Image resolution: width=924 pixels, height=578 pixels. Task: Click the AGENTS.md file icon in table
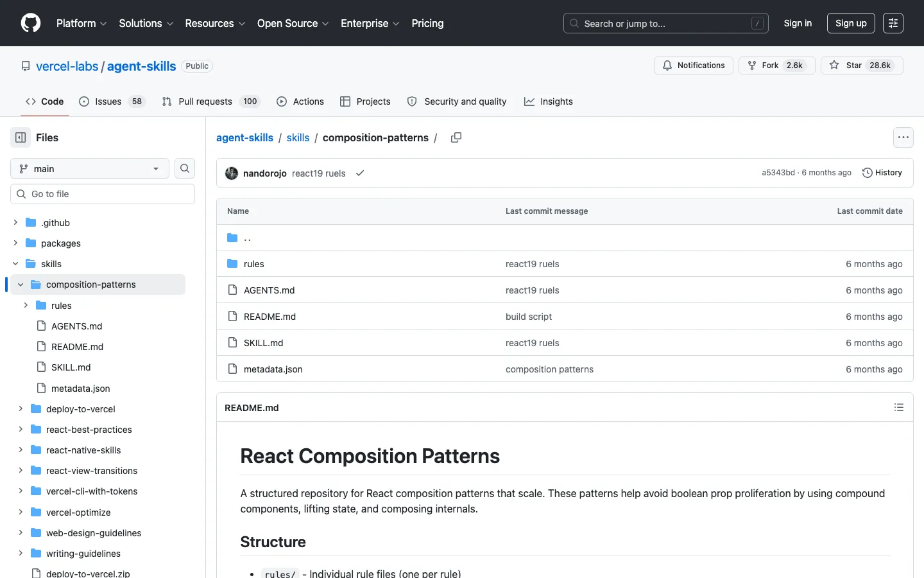[x=232, y=290]
